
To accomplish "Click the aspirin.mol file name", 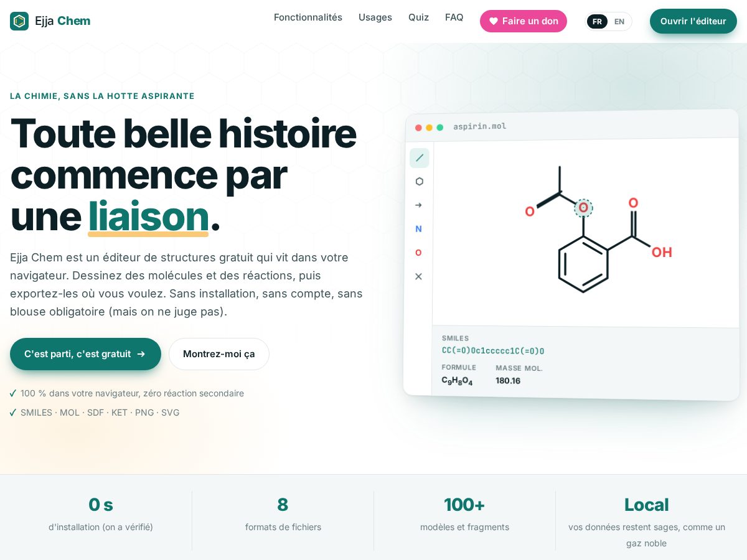I will [x=480, y=127].
